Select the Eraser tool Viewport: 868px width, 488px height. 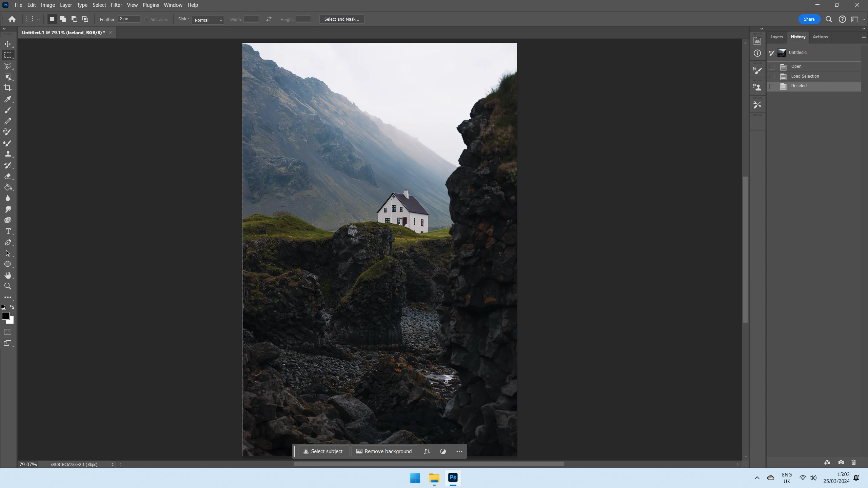[x=8, y=176]
